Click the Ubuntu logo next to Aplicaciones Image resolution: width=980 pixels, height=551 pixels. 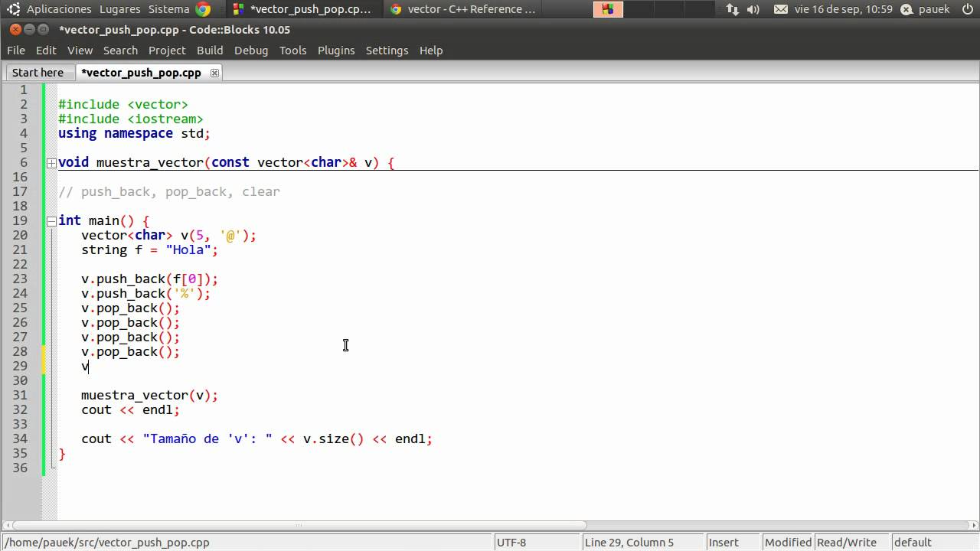coord(13,9)
